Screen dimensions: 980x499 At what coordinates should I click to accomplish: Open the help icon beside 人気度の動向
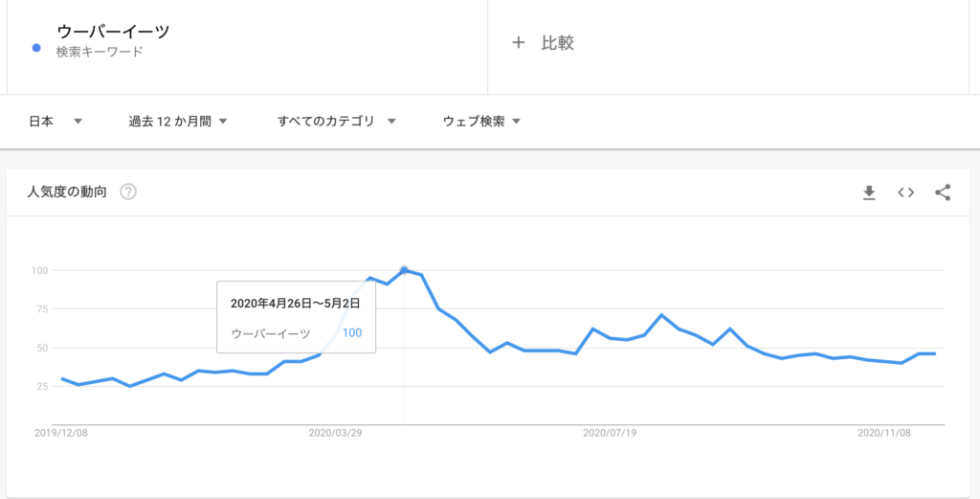tap(128, 192)
